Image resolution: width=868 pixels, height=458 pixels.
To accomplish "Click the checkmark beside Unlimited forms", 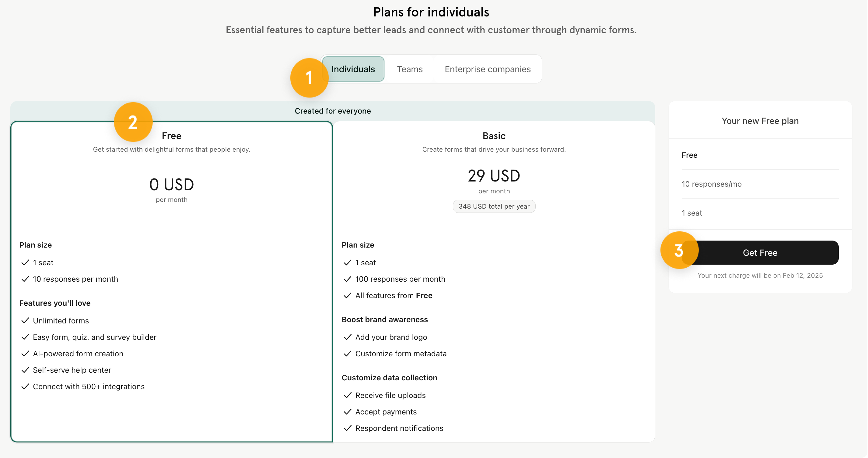I will 25,320.
